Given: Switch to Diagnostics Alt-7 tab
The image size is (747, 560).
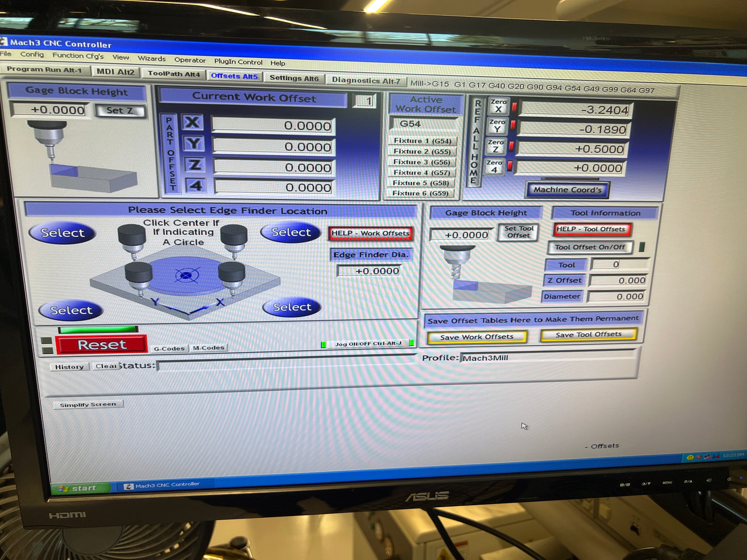Looking at the screenshot, I should click(366, 80).
